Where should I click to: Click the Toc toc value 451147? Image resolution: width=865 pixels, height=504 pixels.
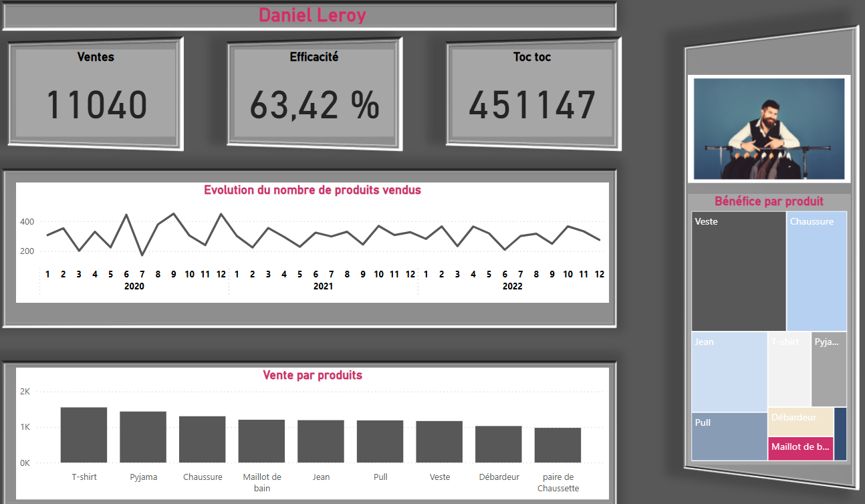click(x=532, y=106)
